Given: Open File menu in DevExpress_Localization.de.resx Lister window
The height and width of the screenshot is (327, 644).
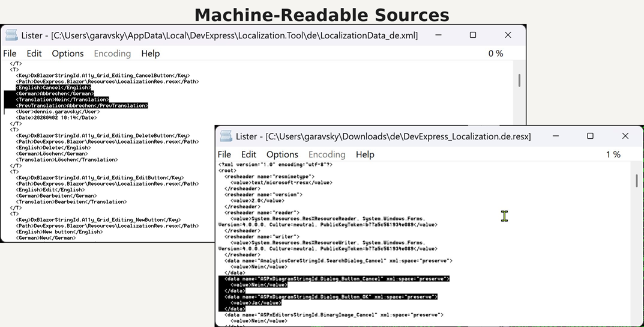Looking at the screenshot, I should [x=224, y=154].
